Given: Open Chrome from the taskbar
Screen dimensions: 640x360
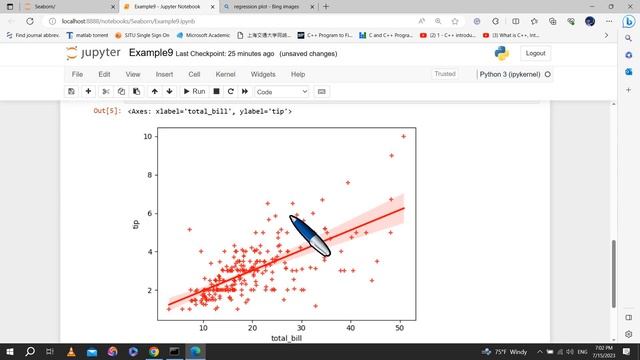Looking at the screenshot, I should coord(154,351).
